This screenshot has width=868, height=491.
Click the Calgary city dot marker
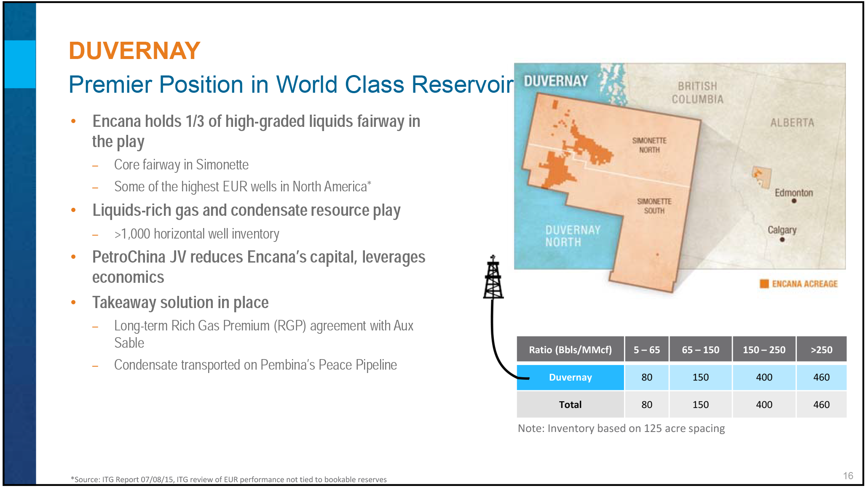[782, 239]
